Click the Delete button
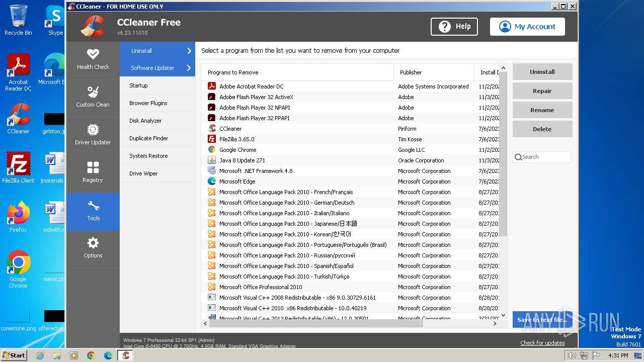Viewport: 644px width, 362px height. pyautogui.click(x=542, y=129)
